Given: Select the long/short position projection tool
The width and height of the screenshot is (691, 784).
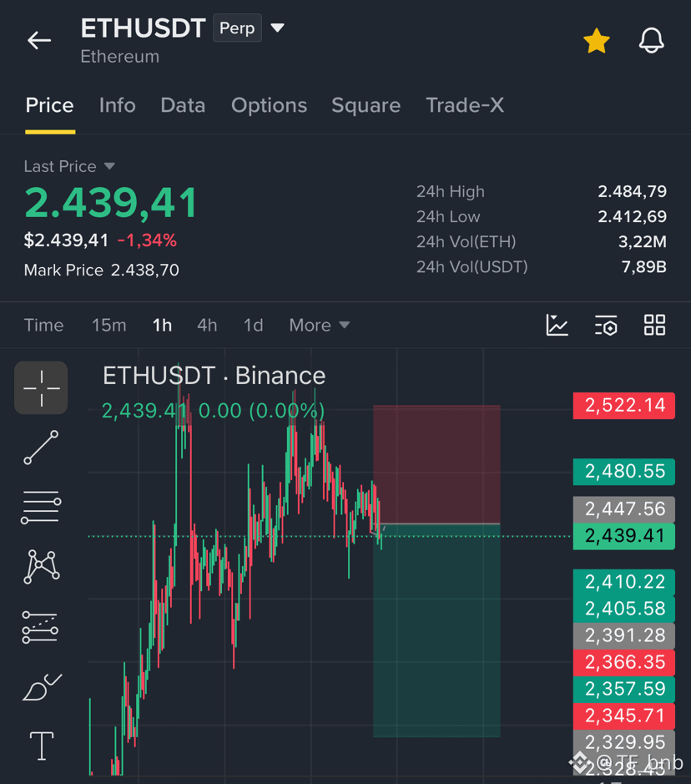Looking at the screenshot, I should coord(40,627).
